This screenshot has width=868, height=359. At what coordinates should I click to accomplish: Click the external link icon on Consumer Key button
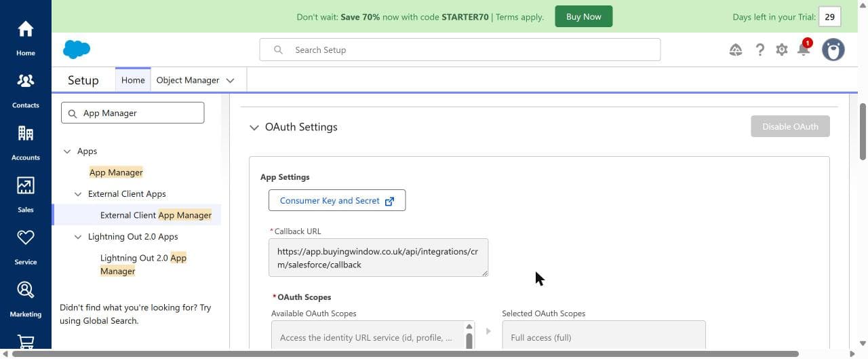tap(389, 201)
